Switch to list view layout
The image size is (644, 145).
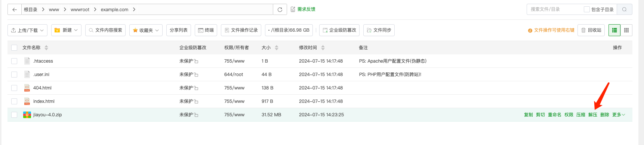point(614,30)
